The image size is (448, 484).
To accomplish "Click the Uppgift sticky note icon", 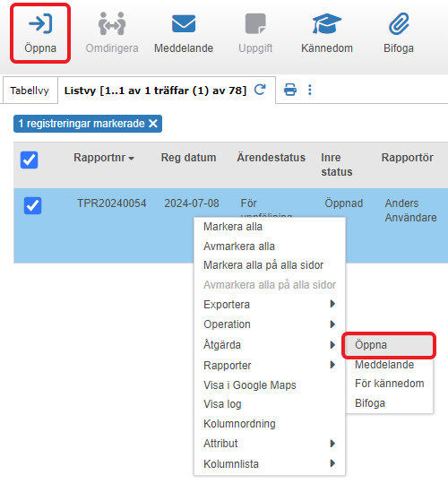I will click(255, 23).
